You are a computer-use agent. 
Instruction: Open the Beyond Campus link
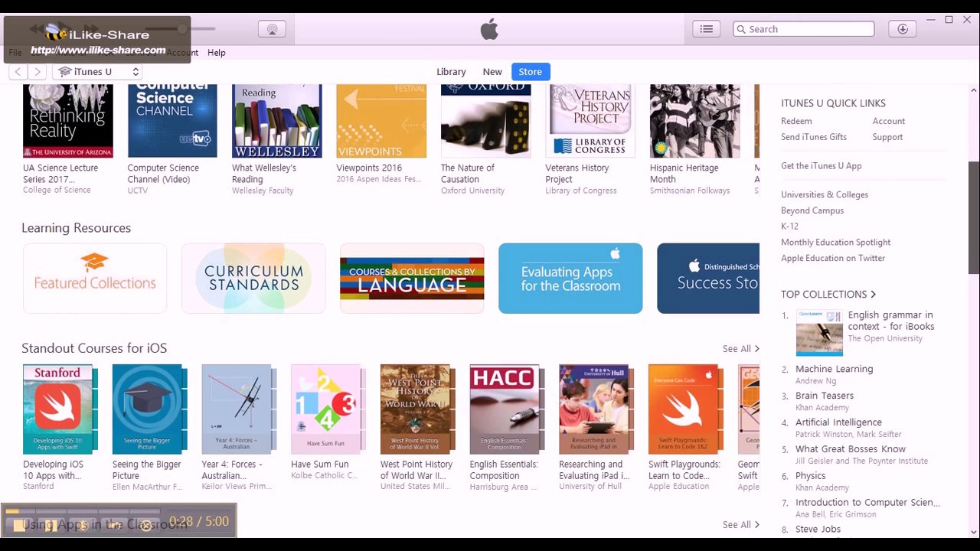(812, 211)
